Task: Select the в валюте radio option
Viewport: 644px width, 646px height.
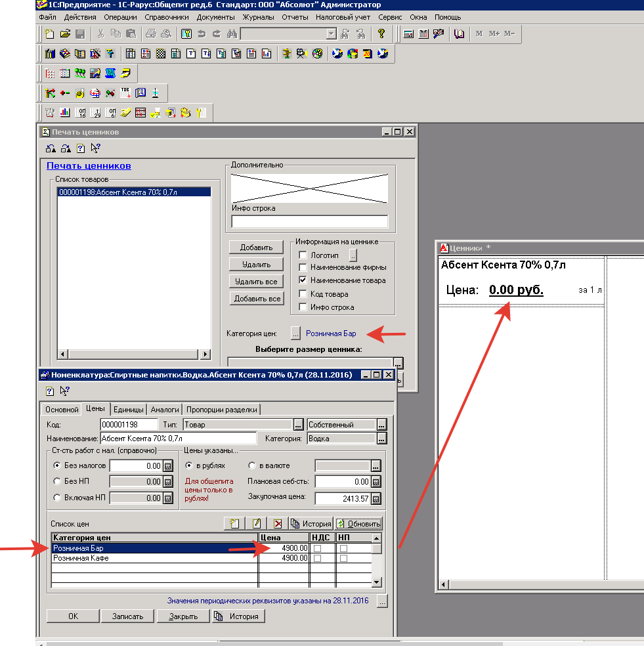Action: pyautogui.click(x=252, y=465)
